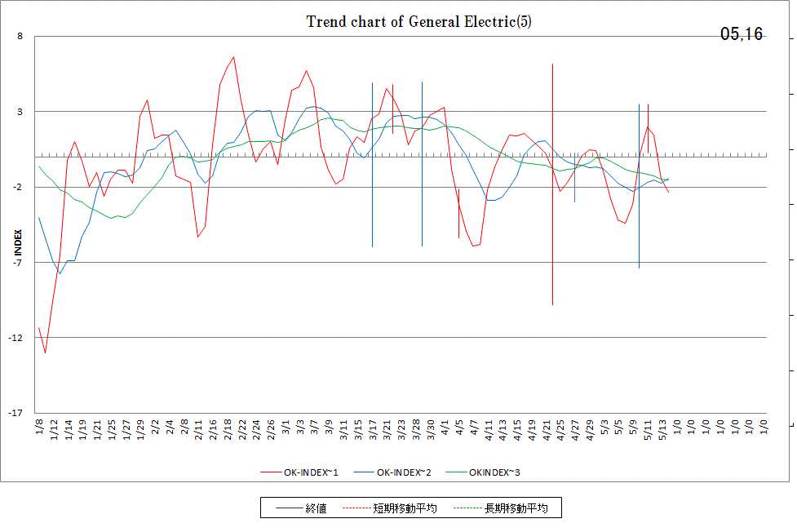This screenshot has width=797, height=532.
Task: Click the x-axis date label "3/9"
Action: [329, 427]
